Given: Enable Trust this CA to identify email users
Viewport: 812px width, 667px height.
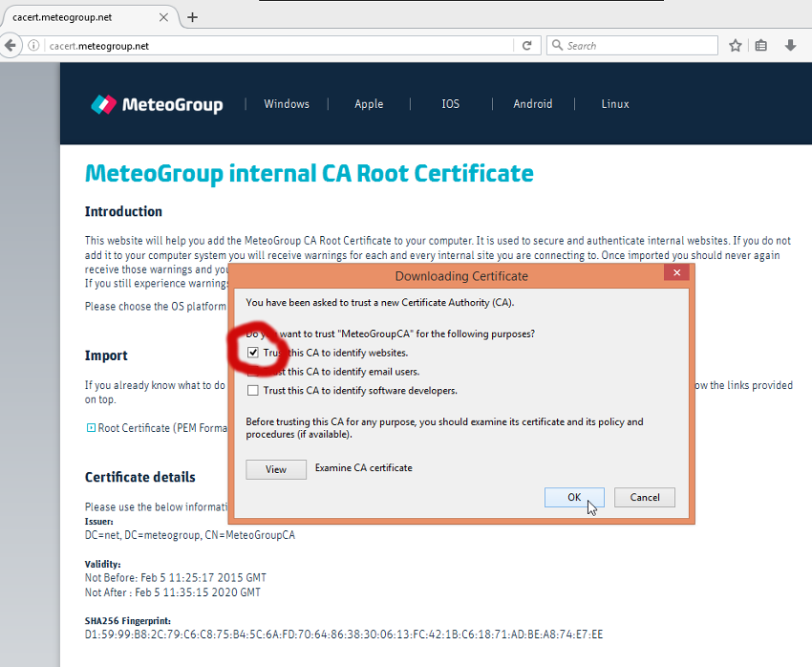Looking at the screenshot, I should pyautogui.click(x=253, y=372).
